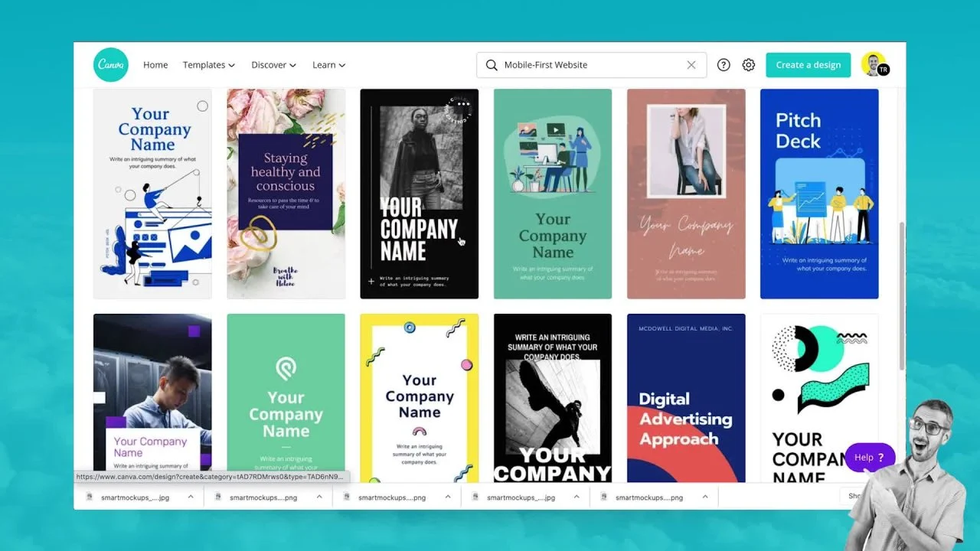Open the settings gear icon

coord(749,65)
